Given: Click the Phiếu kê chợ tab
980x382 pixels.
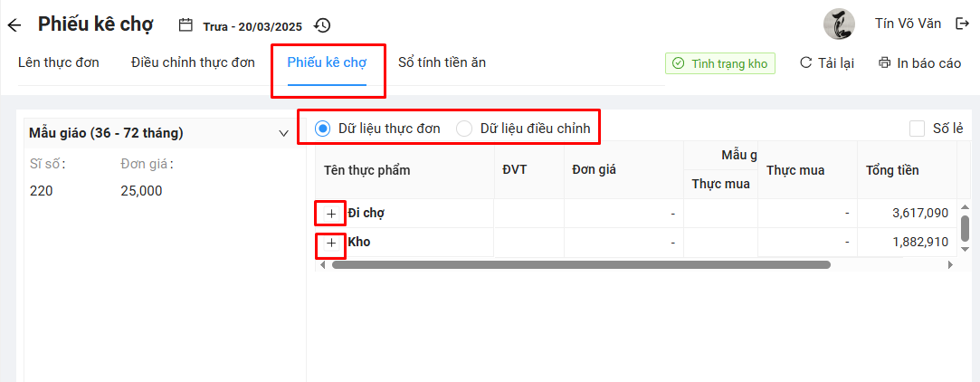Looking at the screenshot, I should point(327,62).
